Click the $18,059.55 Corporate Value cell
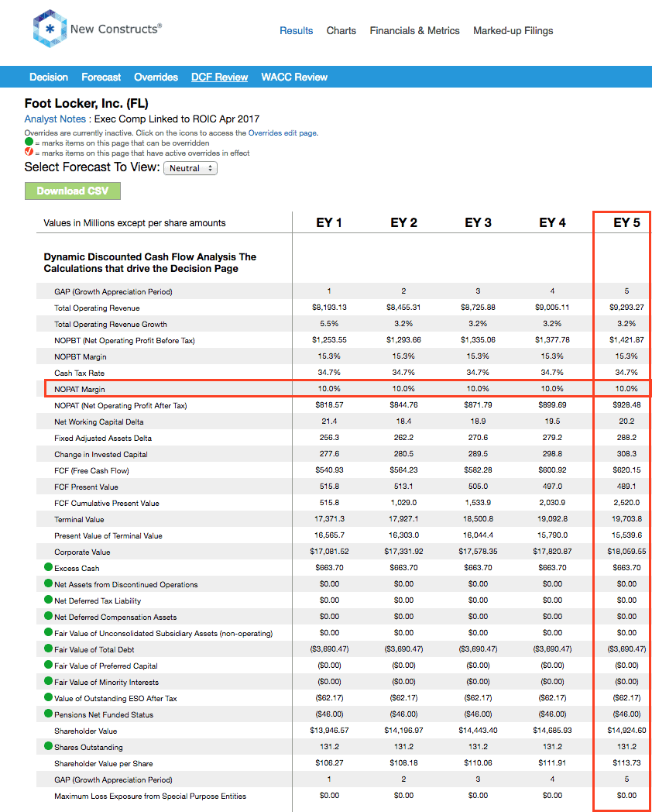The width and height of the screenshot is (652, 812). (626, 552)
